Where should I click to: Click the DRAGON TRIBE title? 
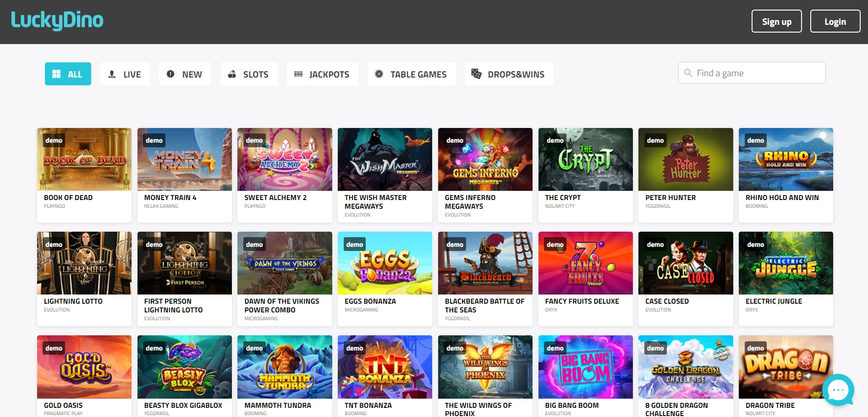point(770,406)
